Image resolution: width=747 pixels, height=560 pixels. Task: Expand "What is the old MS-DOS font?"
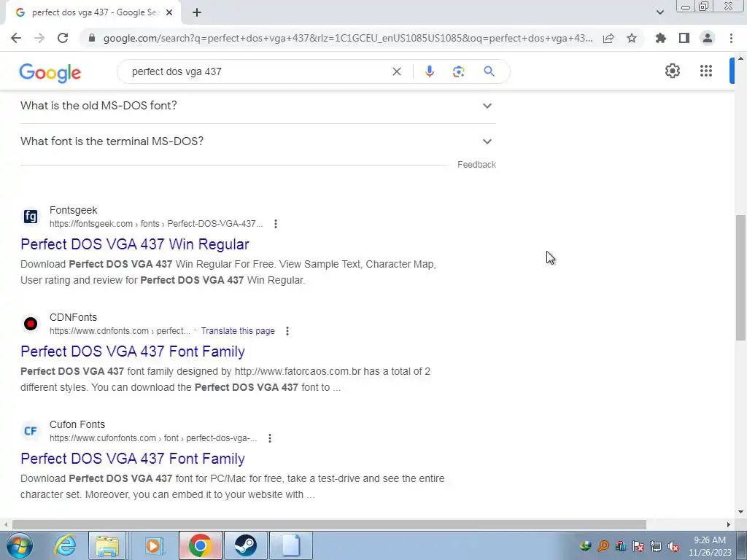coord(258,106)
